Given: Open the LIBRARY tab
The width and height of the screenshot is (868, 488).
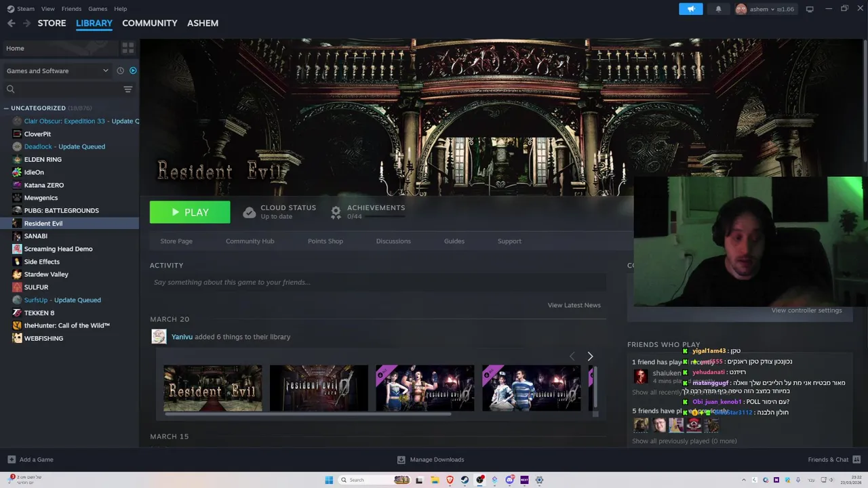Looking at the screenshot, I should (94, 23).
